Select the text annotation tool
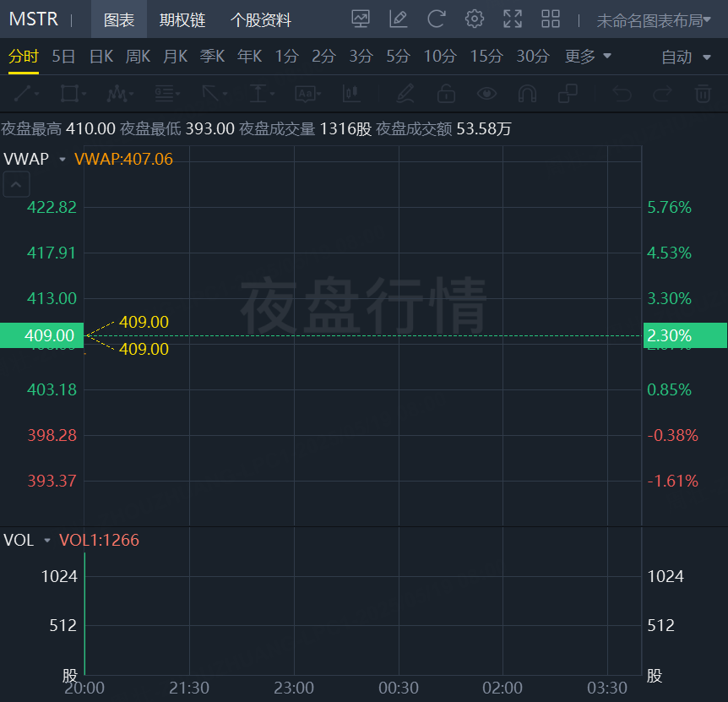The image size is (728, 702). click(x=307, y=93)
